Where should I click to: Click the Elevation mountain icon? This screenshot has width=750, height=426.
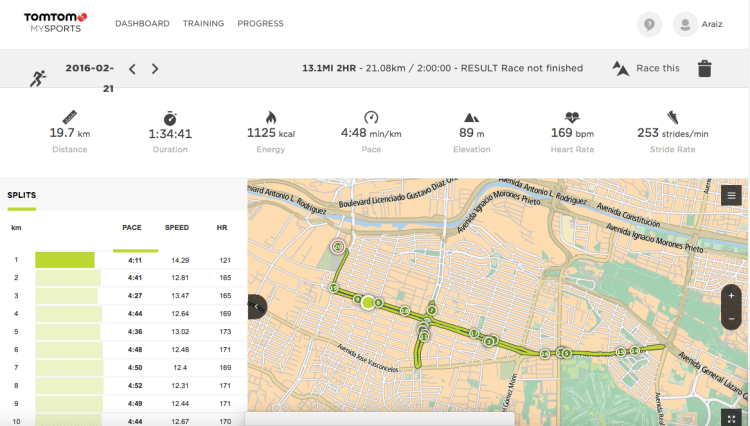click(x=472, y=118)
